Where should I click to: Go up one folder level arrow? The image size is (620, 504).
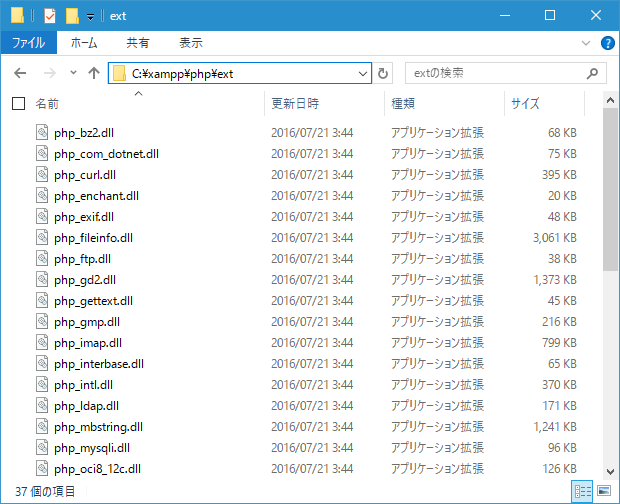tap(94, 73)
